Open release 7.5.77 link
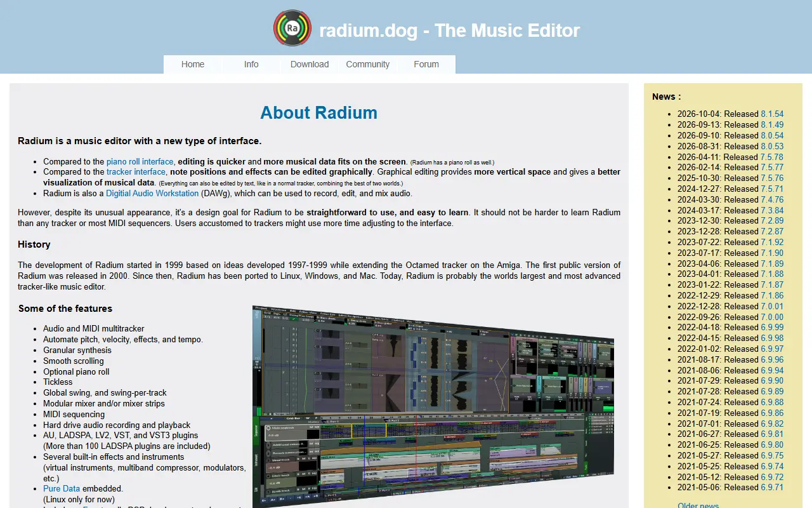This screenshot has height=508, width=812. pyautogui.click(x=772, y=168)
